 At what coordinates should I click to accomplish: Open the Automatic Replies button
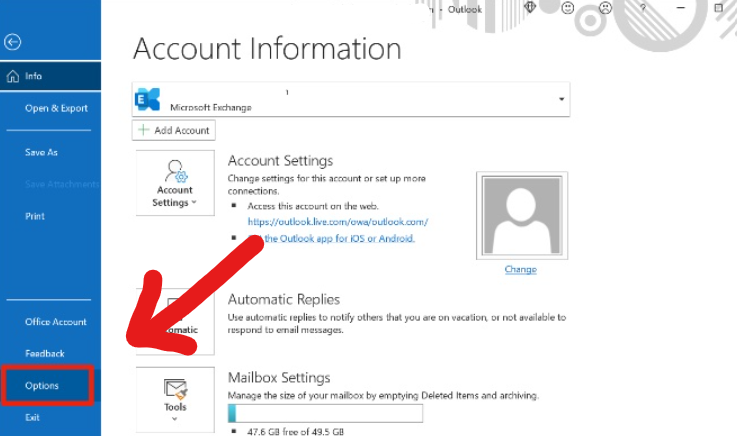tap(175, 322)
